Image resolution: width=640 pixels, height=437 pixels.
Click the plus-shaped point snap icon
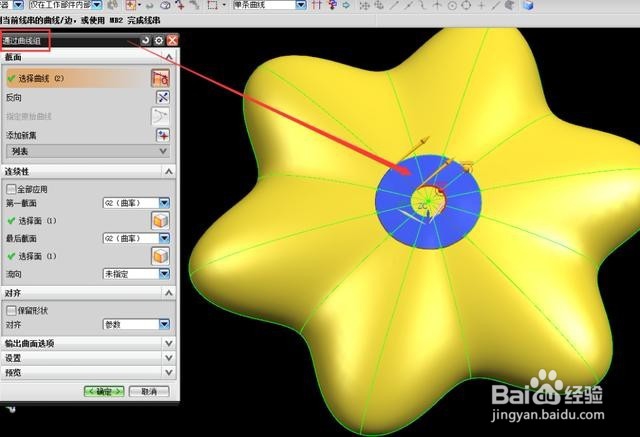tap(481, 5)
